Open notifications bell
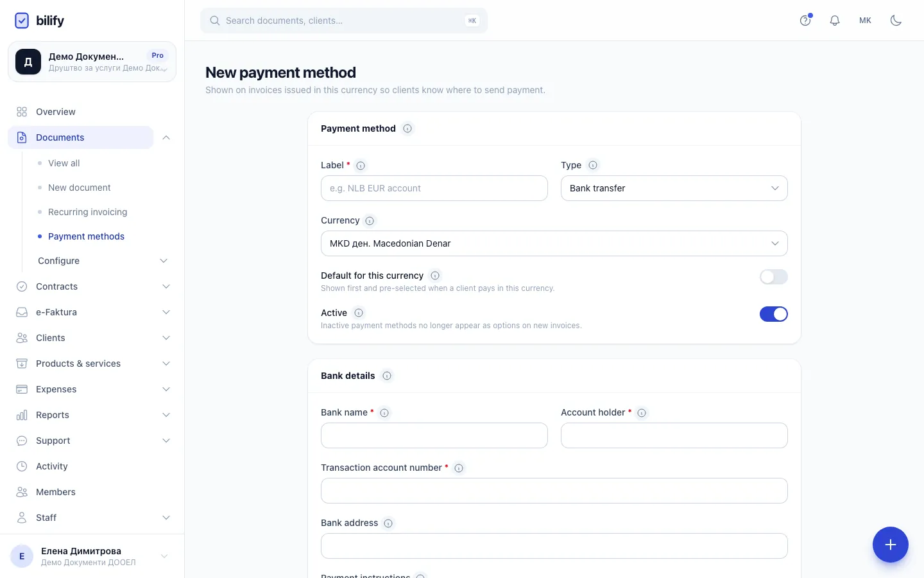The width and height of the screenshot is (924, 578). 835,21
